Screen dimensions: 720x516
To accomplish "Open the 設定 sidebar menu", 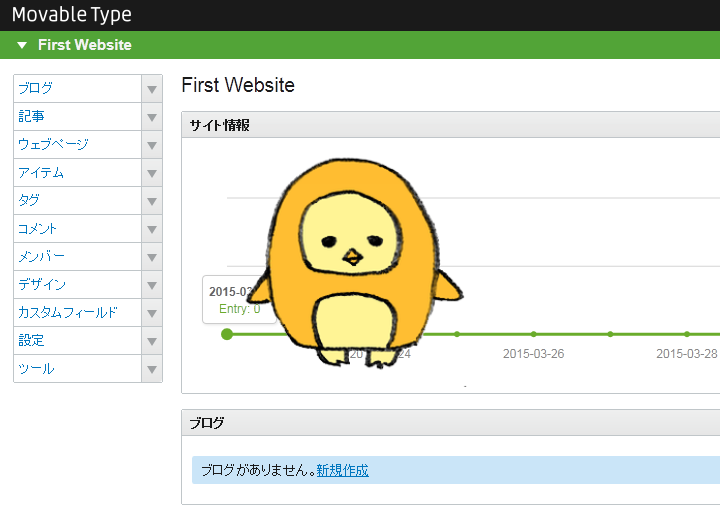I will point(78,341).
